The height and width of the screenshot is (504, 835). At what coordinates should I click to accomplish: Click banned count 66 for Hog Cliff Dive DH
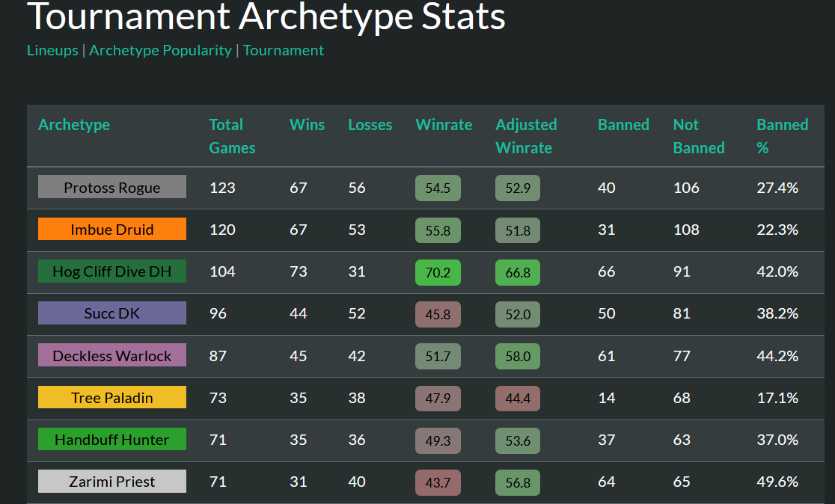point(607,271)
